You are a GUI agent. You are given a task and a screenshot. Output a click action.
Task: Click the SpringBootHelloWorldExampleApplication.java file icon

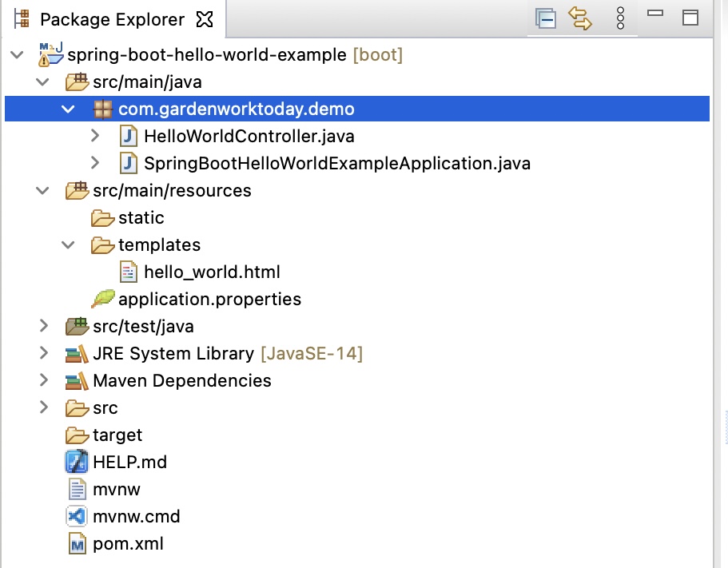coord(129,163)
